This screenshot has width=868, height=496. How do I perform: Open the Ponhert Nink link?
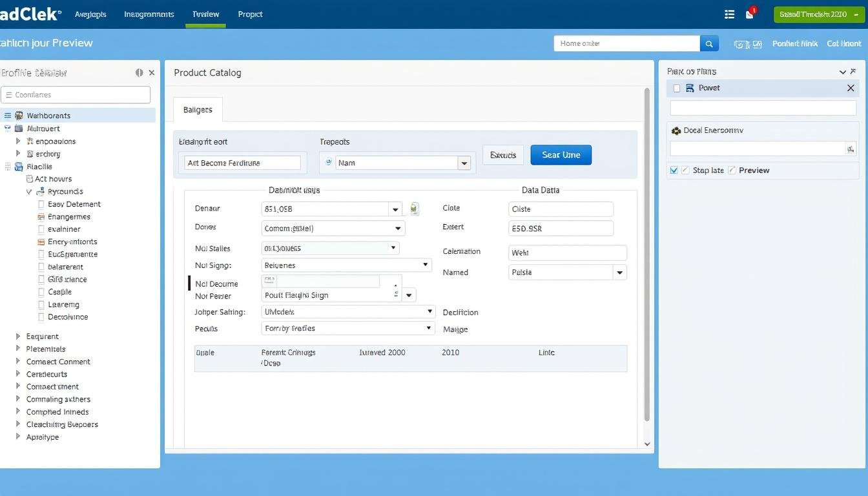point(795,44)
